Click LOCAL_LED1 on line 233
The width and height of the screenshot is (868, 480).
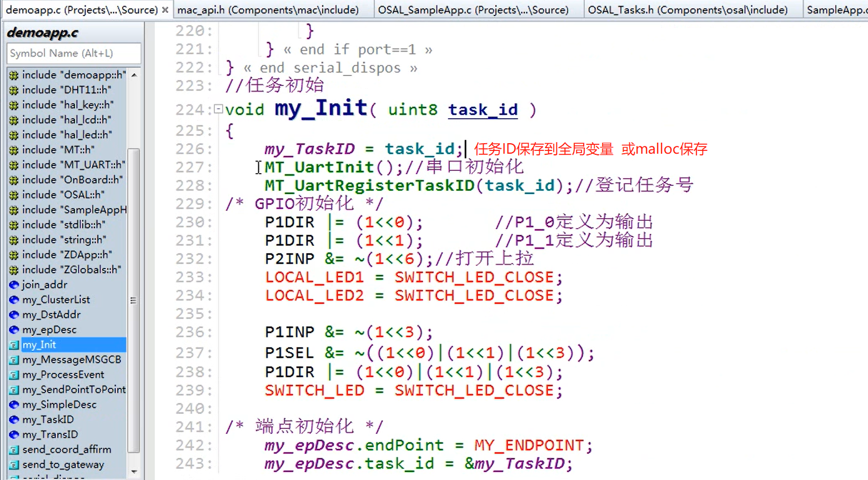(314, 277)
